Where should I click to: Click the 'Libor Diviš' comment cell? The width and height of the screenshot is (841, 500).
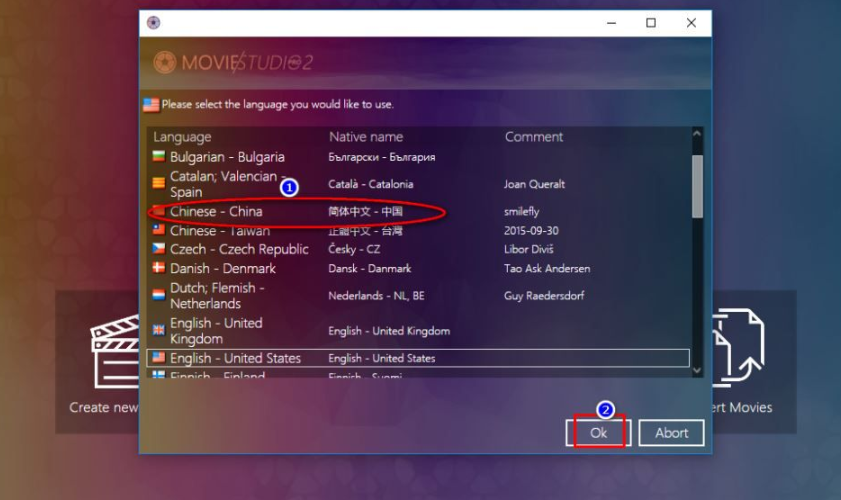[x=528, y=249]
